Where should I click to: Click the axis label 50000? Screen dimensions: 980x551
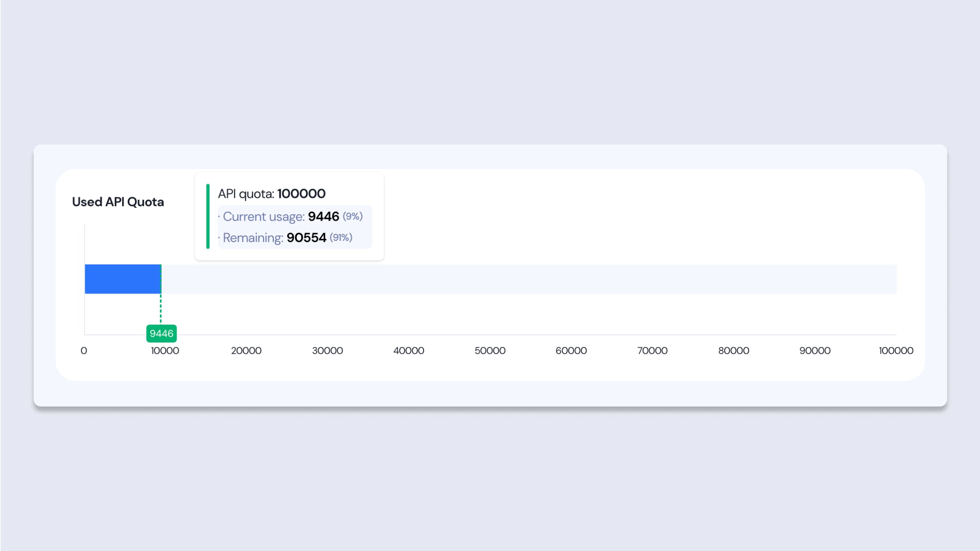(x=490, y=351)
